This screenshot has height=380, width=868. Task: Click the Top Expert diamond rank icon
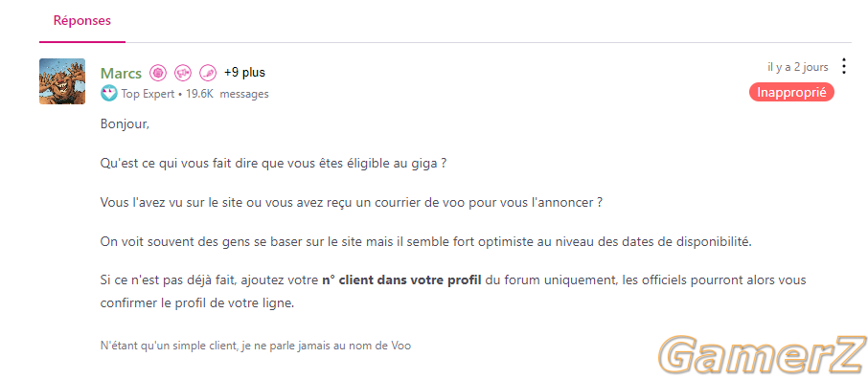[109, 94]
